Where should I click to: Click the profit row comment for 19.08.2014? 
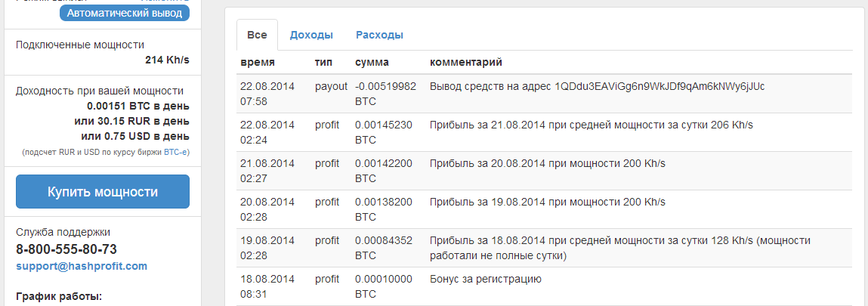pyautogui.click(x=547, y=202)
